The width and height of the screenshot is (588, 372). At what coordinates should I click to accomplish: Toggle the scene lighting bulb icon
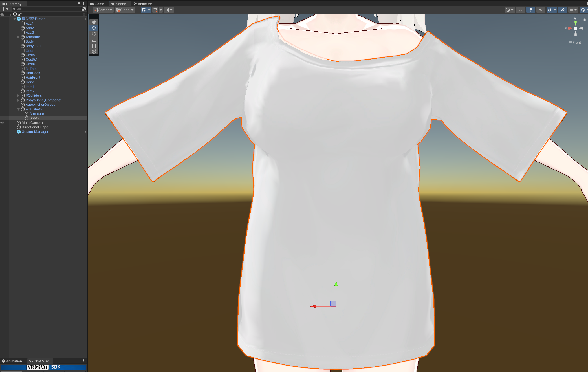(530, 10)
